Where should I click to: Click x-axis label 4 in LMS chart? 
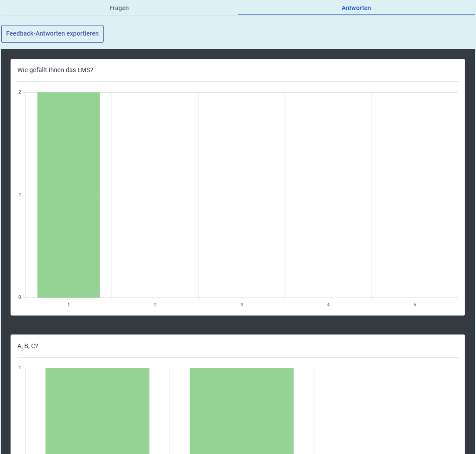(x=328, y=305)
